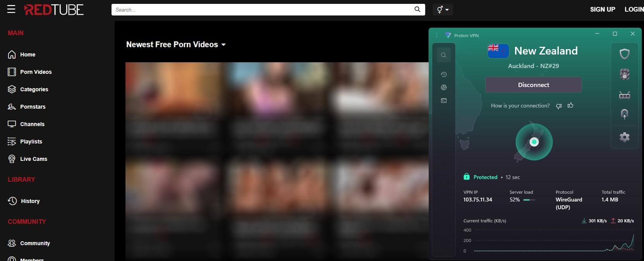Viewport: 644px width, 261px height.
Task: Open the NetShield shield icon
Action: click(x=624, y=54)
